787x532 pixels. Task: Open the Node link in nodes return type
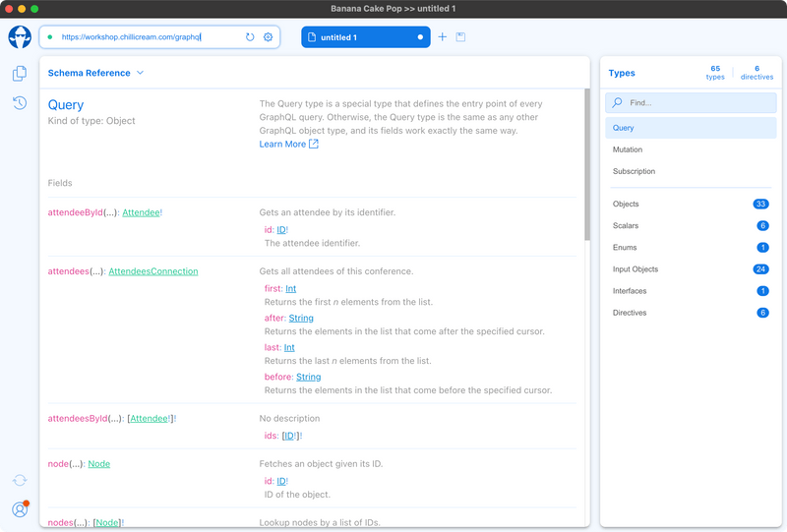pos(107,522)
